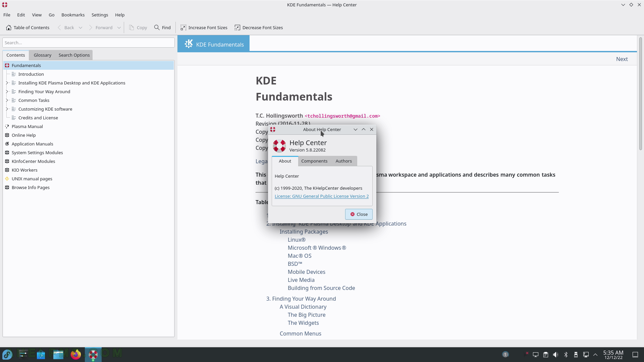
Task: Expand the Finding Your Way Around node
Action: point(7,92)
